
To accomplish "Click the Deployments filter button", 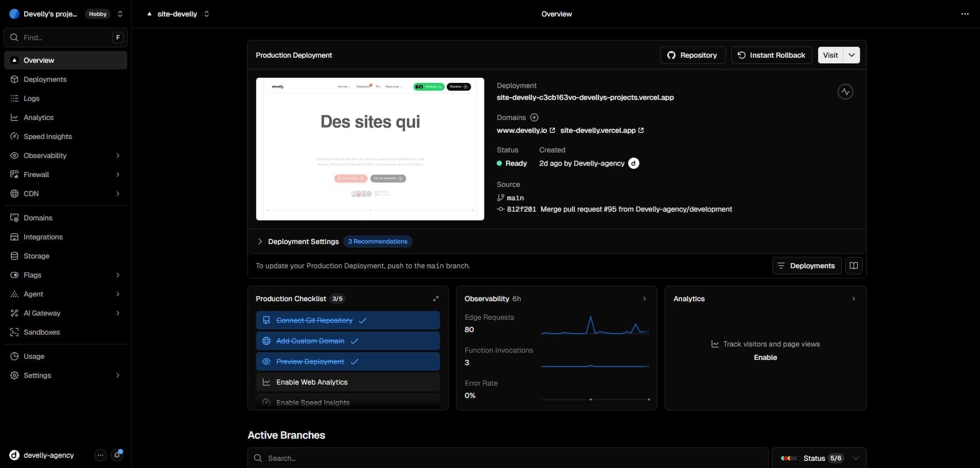I will [x=807, y=266].
